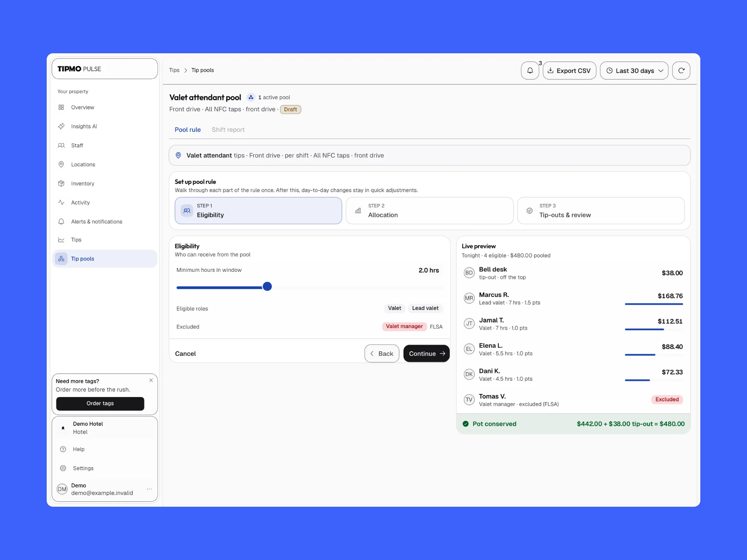Click the TIPMO PULSE logo
Image resolution: width=747 pixels, height=560 pixels.
point(79,69)
